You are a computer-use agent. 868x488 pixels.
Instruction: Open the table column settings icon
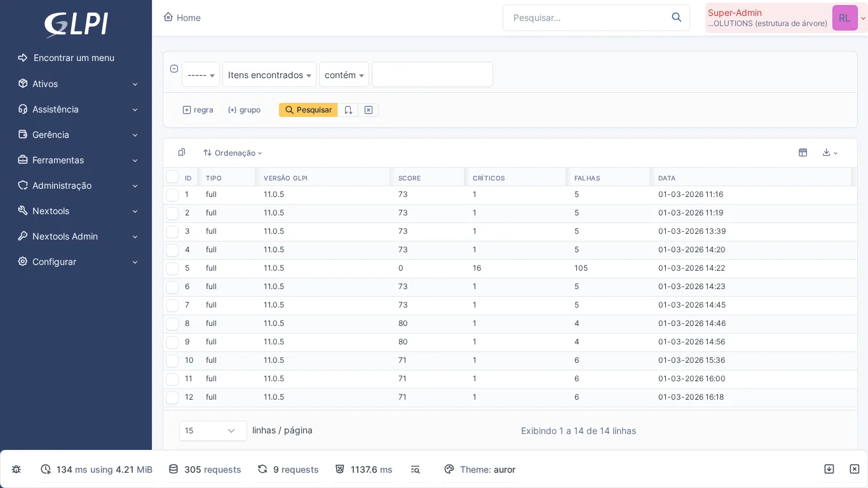[x=803, y=152]
